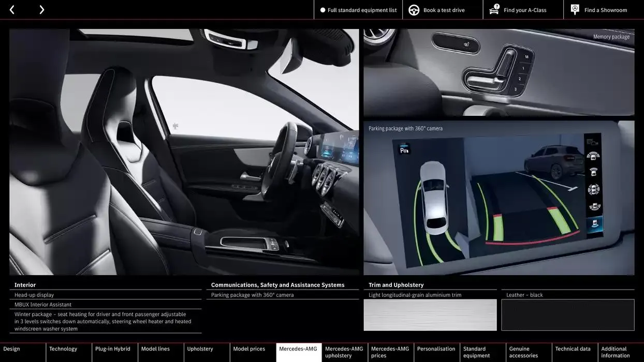644x362 pixels.
Task: Select the steering wheel Book a test drive icon
Action: 413,9
